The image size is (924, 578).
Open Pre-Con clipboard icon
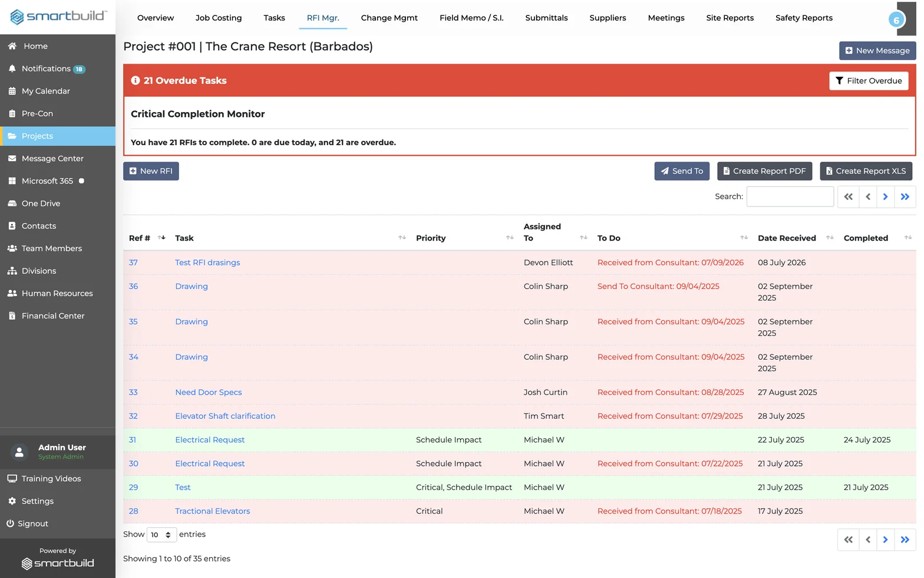[12, 113]
